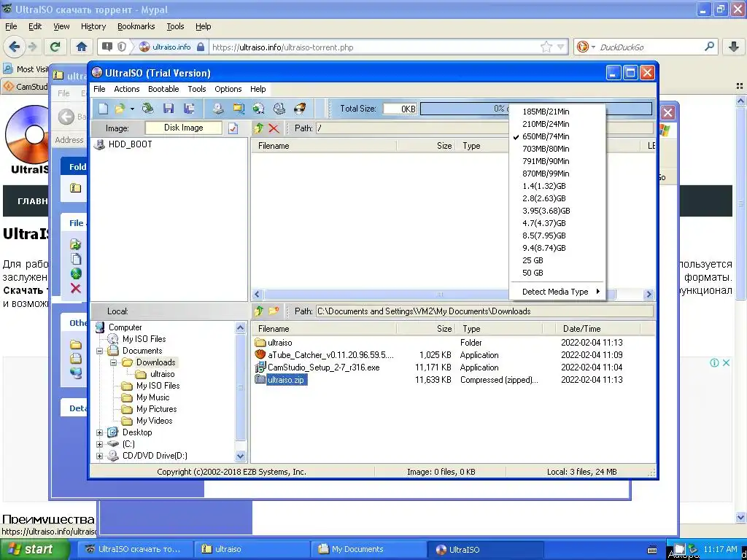Open the address bar history dropdown arrow
The image size is (747, 560).
(561, 47)
